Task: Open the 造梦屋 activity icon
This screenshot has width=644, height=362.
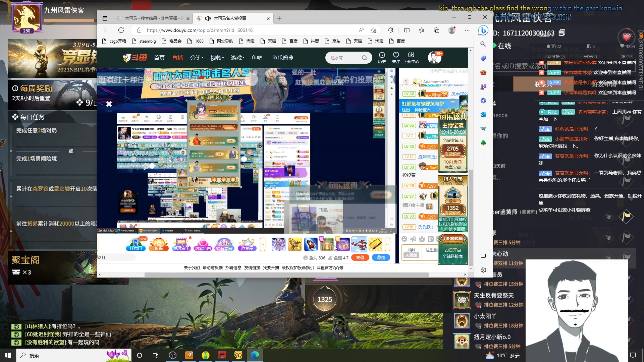Action: [x=247, y=244]
